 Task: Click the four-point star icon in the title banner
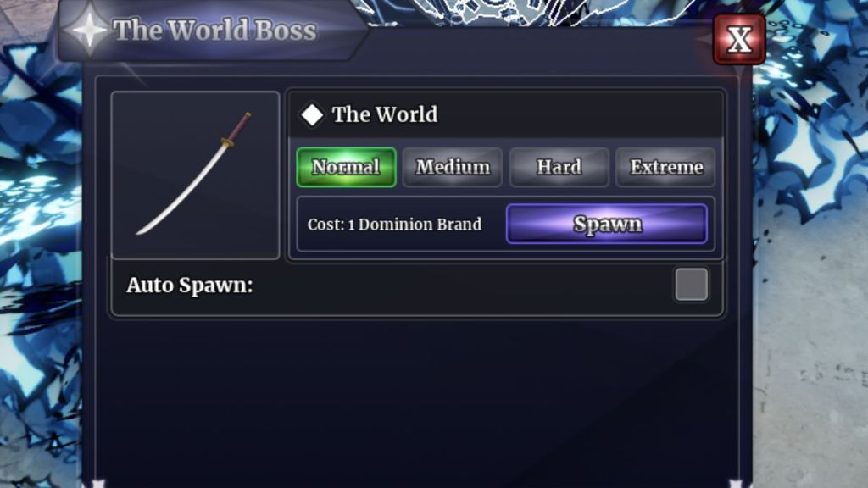88,29
